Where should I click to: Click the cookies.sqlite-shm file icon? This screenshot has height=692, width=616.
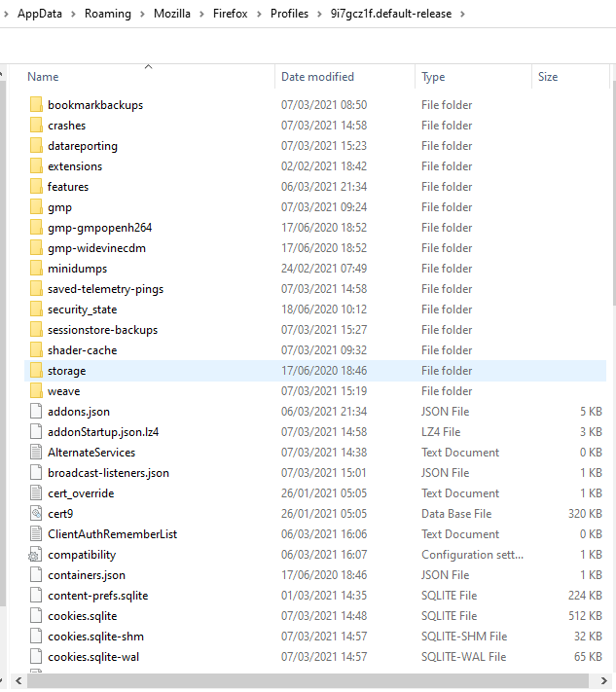pyautogui.click(x=36, y=637)
